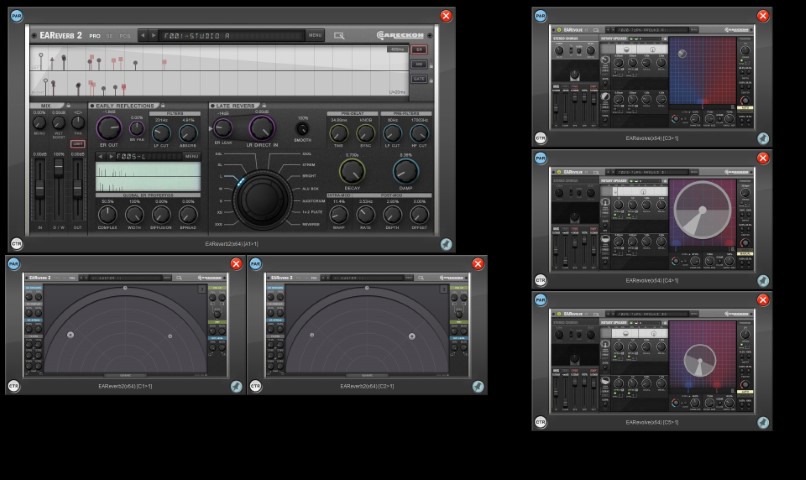Click the DECAY knob in Late Reverb

point(352,171)
